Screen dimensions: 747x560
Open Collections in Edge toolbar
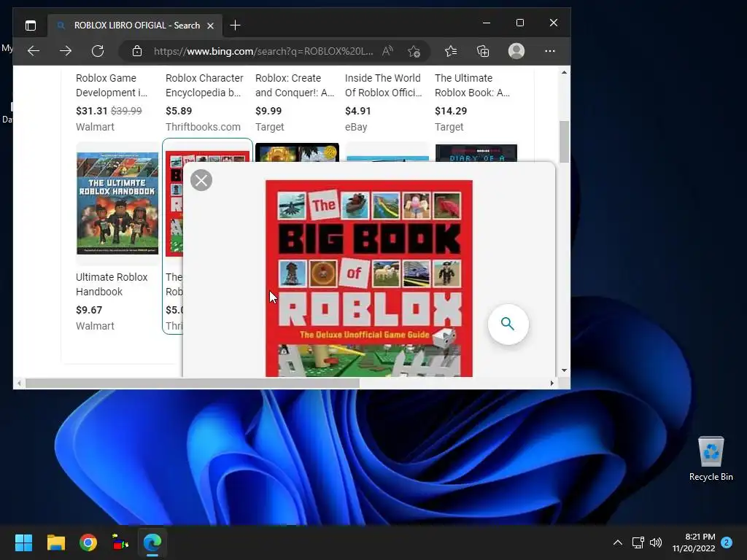pyautogui.click(x=483, y=51)
